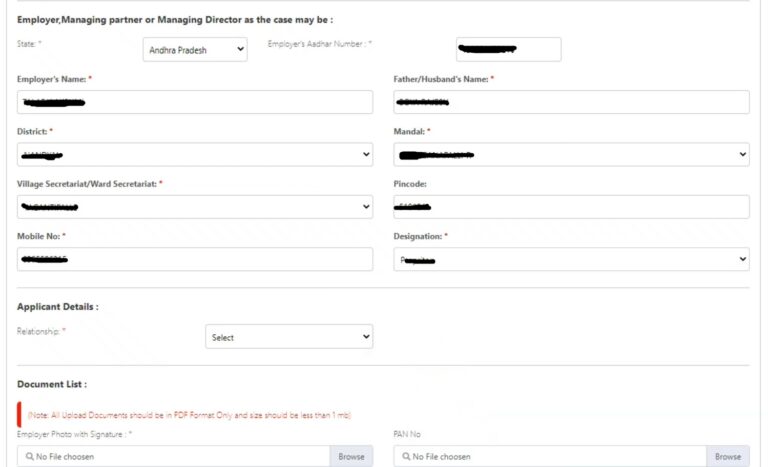Image resolution: width=768 pixels, height=467 pixels.
Task: Open the State dropdown showing Andhra Pradesh
Action: (x=195, y=50)
